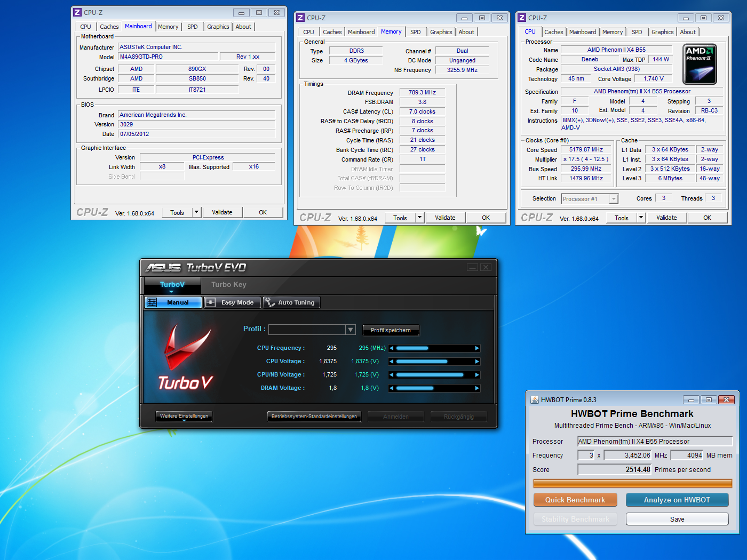747x560 pixels.
Task: Click the DRAM Frequency 789.3 MHz value
Action: (x=422, y=92)
